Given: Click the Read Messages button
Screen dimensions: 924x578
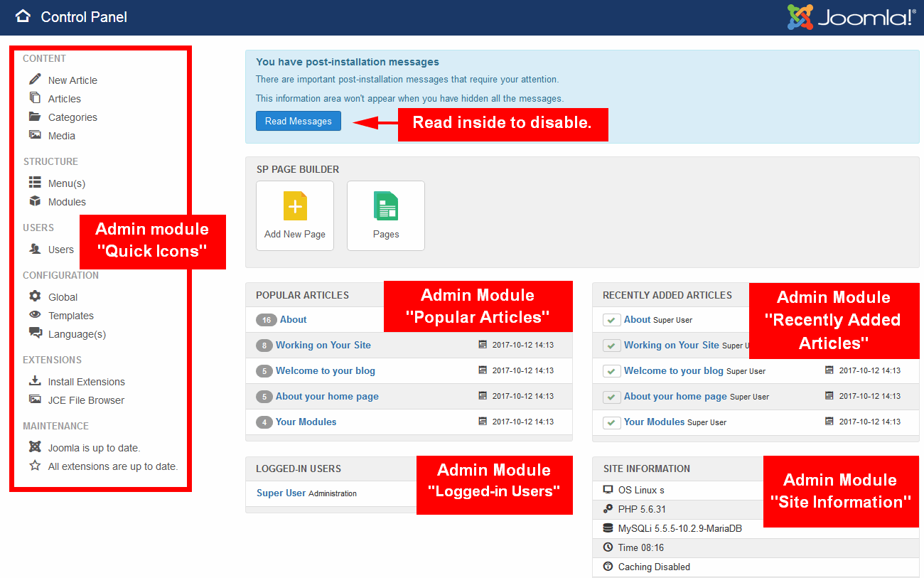Looking at the screenshot, I should (x=298, y=121).
